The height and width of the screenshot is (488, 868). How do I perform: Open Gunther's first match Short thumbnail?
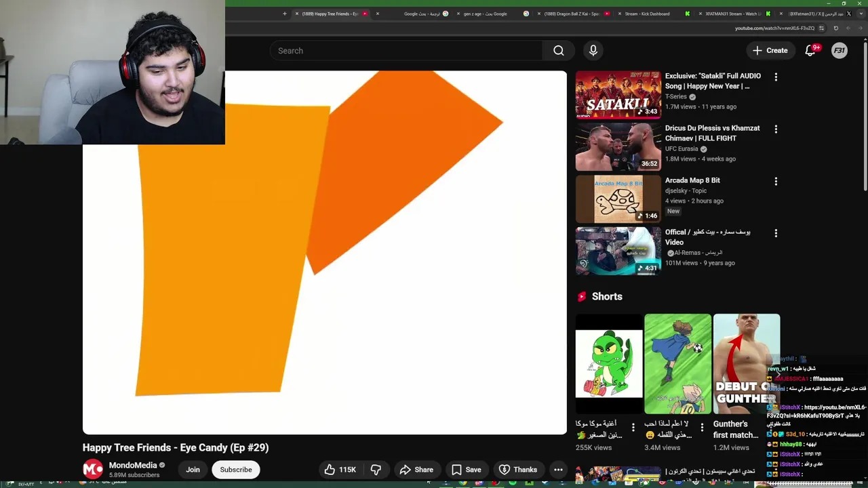747,363
